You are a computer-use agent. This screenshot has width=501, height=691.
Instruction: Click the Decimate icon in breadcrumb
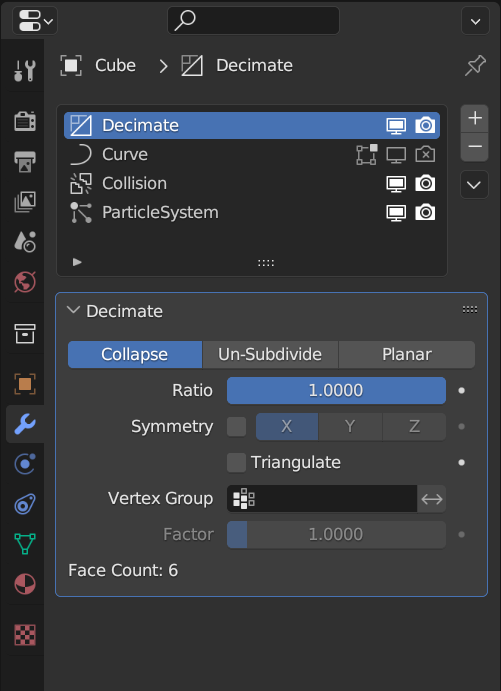click(x=192, y=66)
